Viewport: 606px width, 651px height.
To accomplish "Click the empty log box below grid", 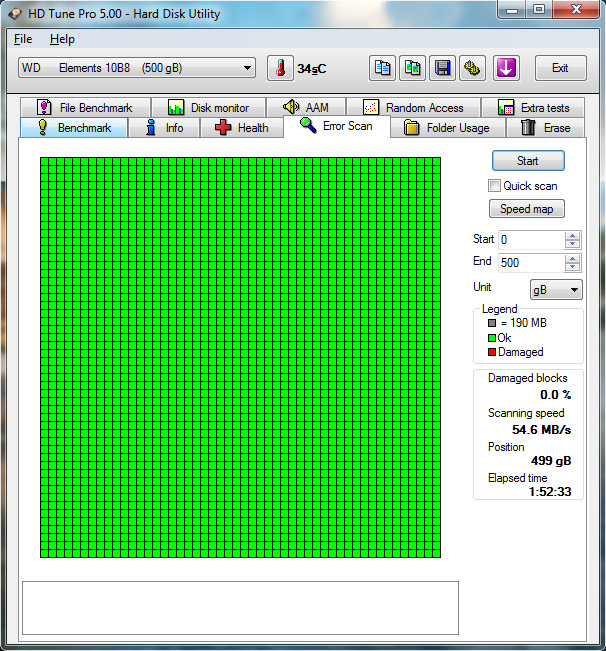I will (240, 608).
